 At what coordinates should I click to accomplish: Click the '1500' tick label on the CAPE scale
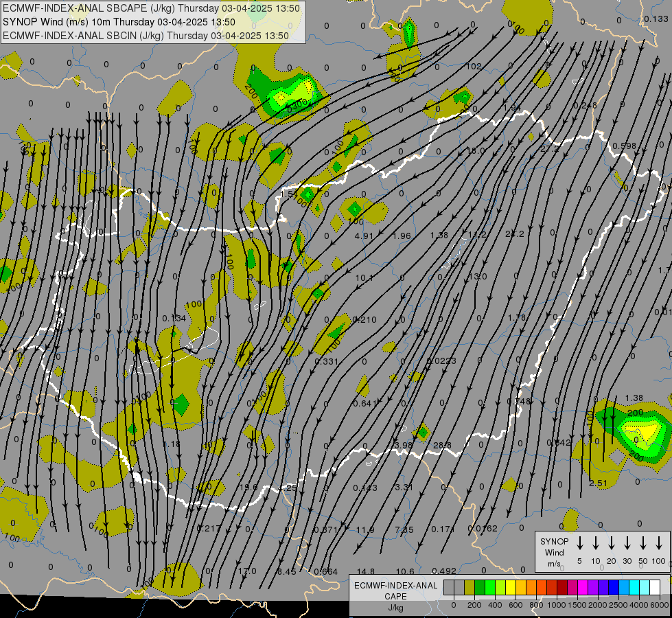(577, 605)
